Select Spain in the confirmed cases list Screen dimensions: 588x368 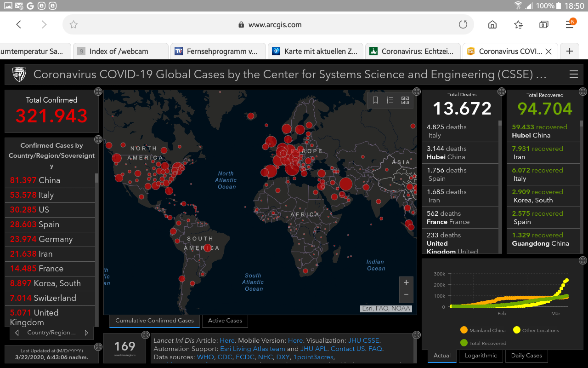coord(50,224)
